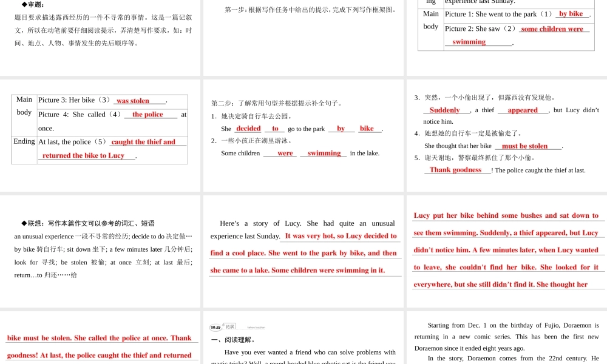This screenshot has height=364, width=607.
Task: Open the slide starting with 第一步
Action: (303, 38)
